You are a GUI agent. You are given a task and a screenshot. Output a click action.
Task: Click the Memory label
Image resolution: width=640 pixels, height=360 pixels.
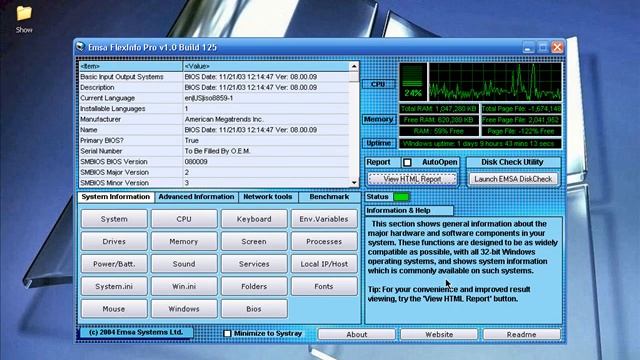click(x=378, y=119)
